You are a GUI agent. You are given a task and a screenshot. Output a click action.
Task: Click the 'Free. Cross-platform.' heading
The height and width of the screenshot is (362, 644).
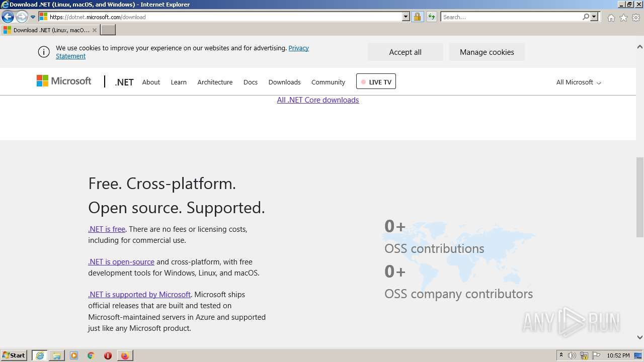click(162, 184)
